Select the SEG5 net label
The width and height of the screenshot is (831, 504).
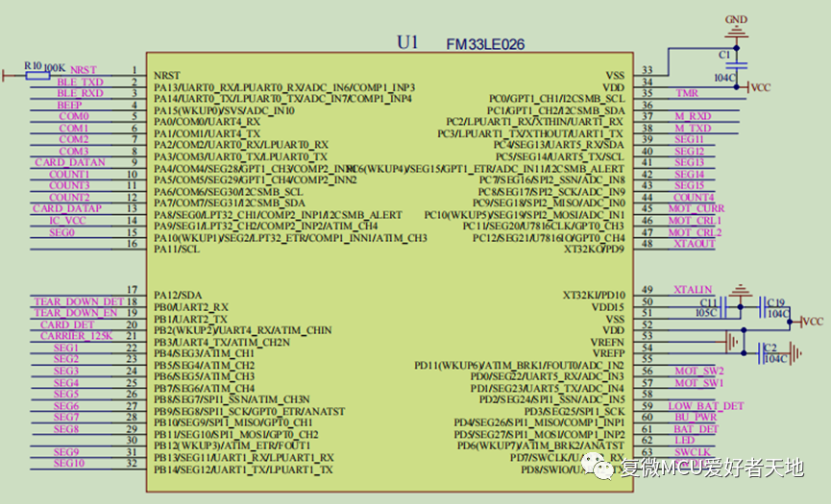coord(65,394)
